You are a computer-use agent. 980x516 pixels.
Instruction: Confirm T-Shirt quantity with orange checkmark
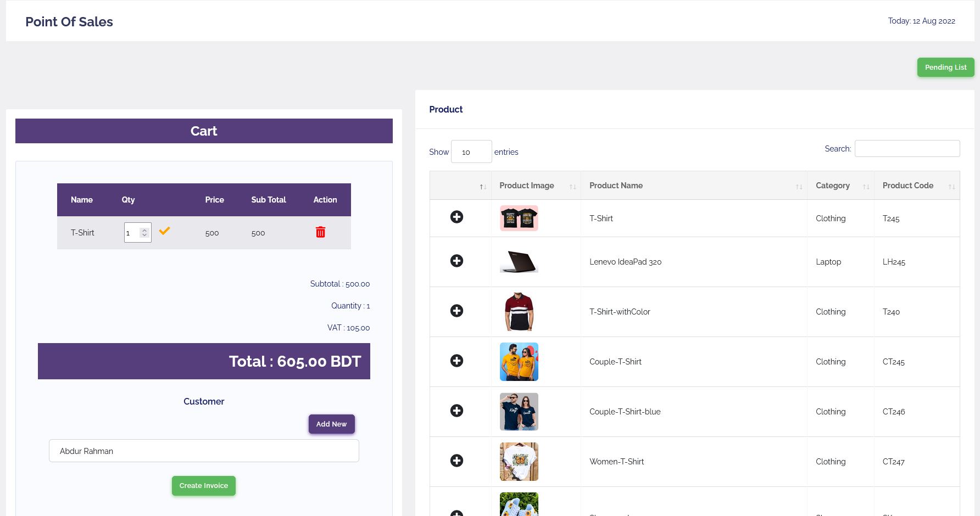(x=164, y=231)
